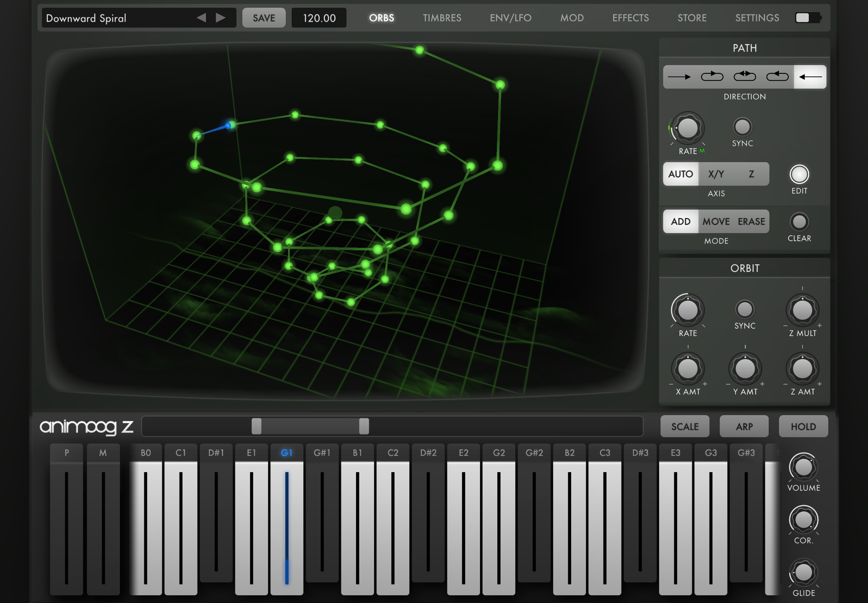Image resolution: width=868 pixels, height=603 pixels.
Task: Play the E3 key
Action: pyautogui.click(x=675, y=519)
